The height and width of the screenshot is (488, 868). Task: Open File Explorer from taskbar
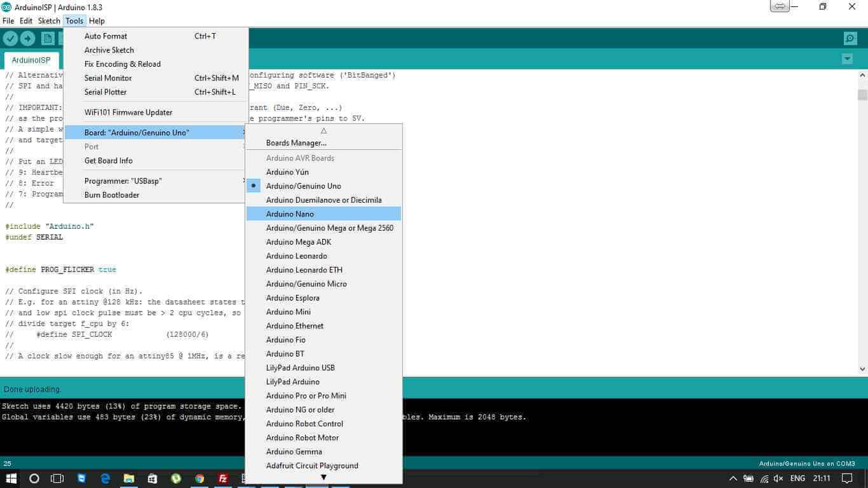[x=128, y=478]
